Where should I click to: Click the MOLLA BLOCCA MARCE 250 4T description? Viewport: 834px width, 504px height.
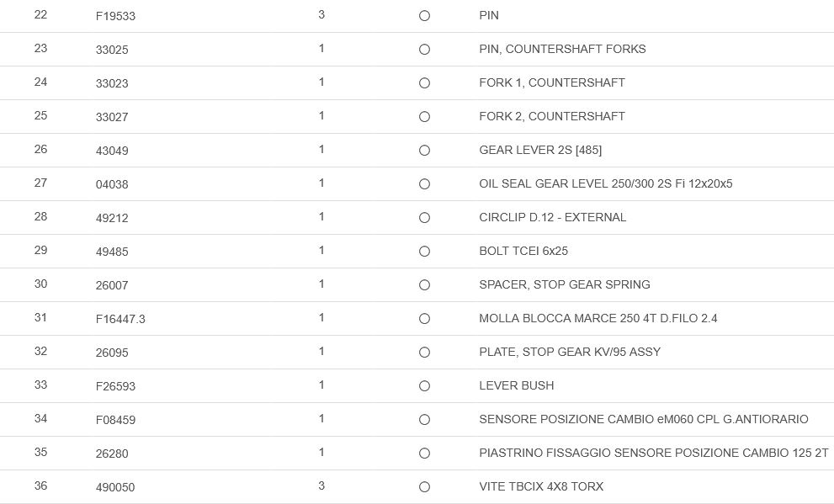click(x=598, y=318)
